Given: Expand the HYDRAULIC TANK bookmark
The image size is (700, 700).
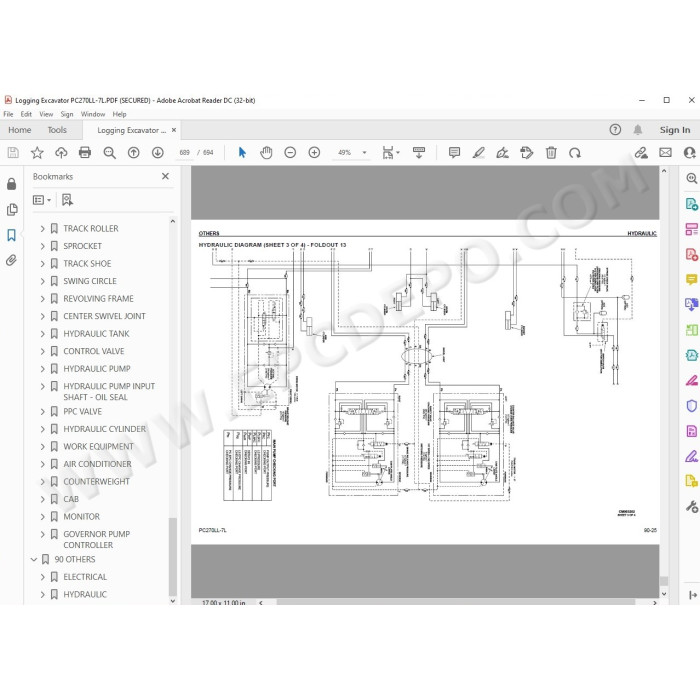Looking at the screenshot, I should (42, 333).
